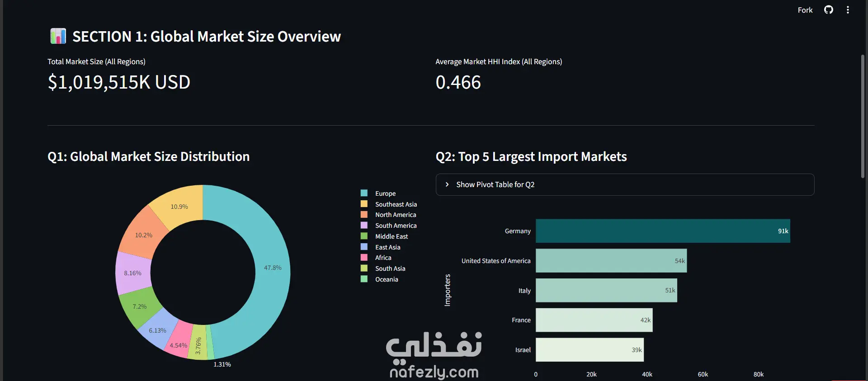
Task: Toggle South America legend swatch
Action: (364, 225)
